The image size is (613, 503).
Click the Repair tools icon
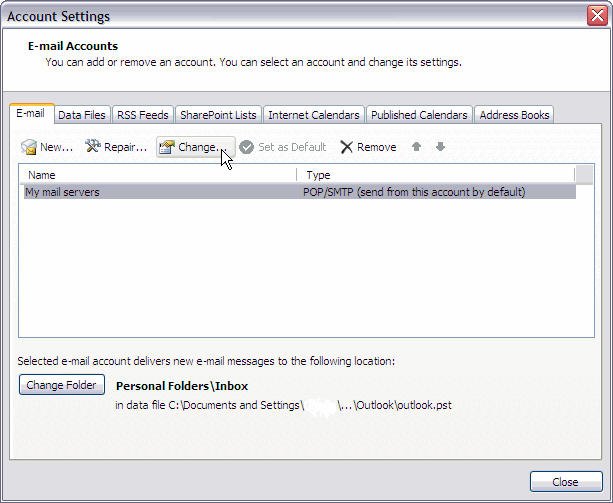(x=93, y=146)
